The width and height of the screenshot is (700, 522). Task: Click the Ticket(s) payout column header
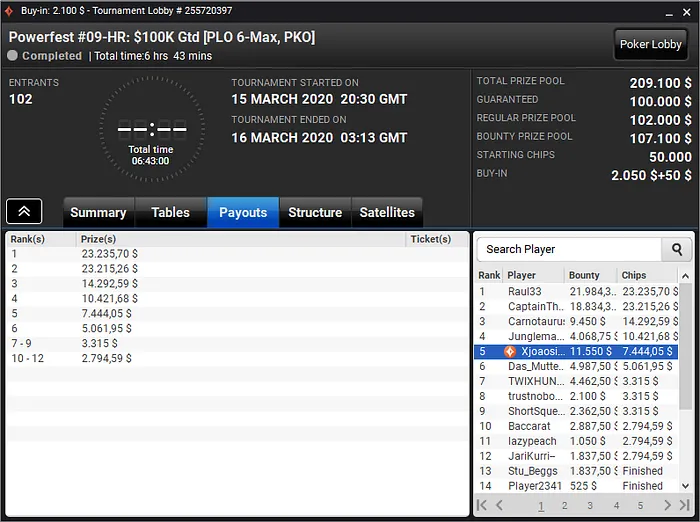pos(437,239)
